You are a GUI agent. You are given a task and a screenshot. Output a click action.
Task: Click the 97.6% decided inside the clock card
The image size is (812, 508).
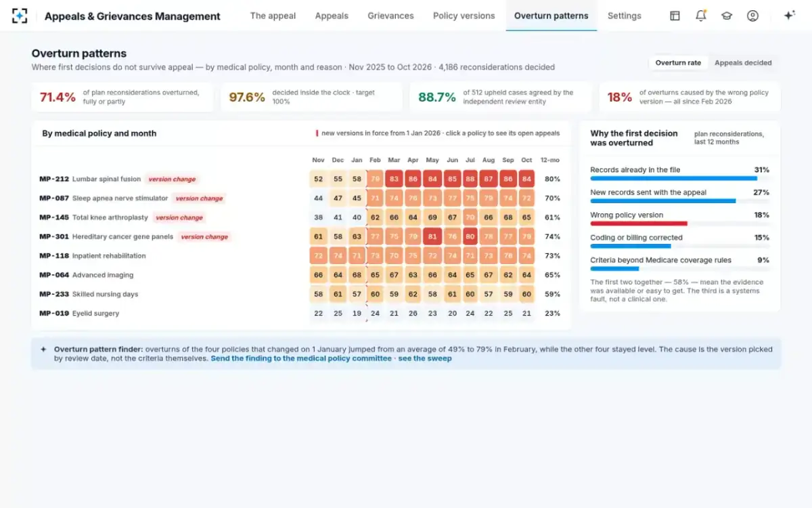311,97
